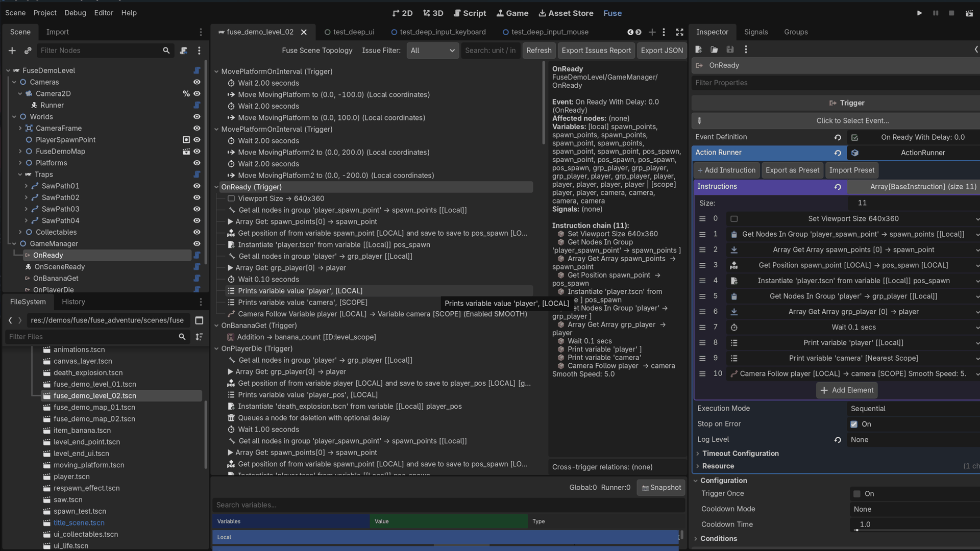Switch to the Signals tab
Viewport: 980px width, 551px height.
point(756,32)
